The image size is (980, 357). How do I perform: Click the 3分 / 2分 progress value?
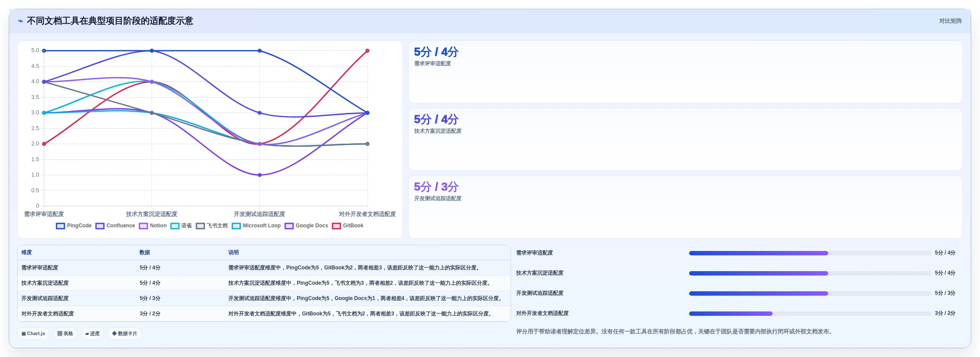click(x=945, y=314)
